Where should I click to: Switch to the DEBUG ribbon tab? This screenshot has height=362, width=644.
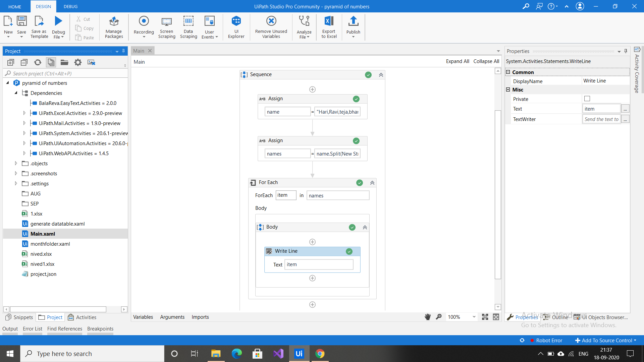click(70, 6)
